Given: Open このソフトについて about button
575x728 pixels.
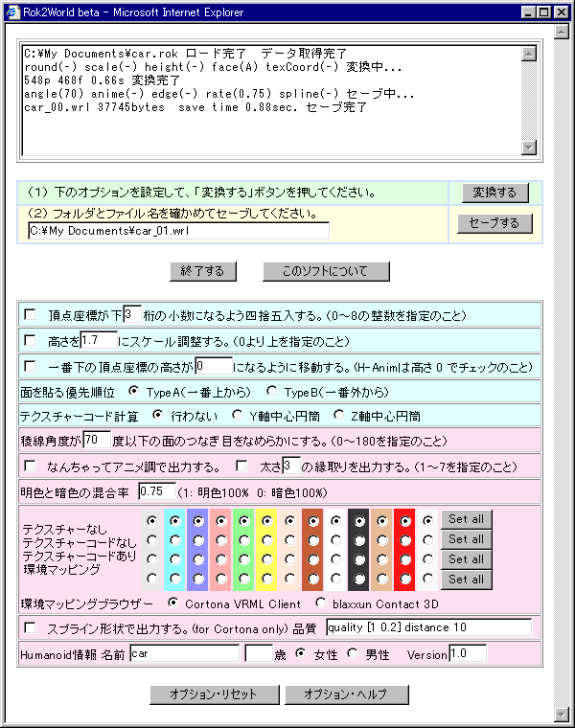Looking at the screenshot, I should [x=326, y=271].
